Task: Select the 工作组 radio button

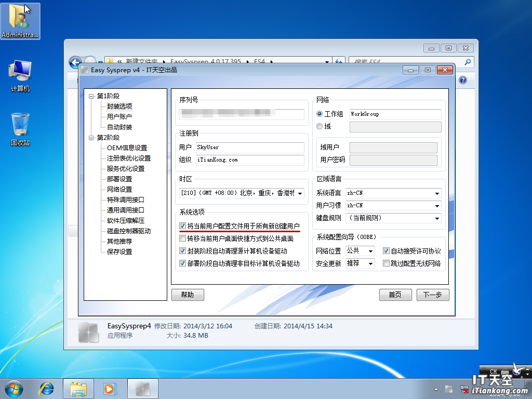Action: [x=320, y=114]
